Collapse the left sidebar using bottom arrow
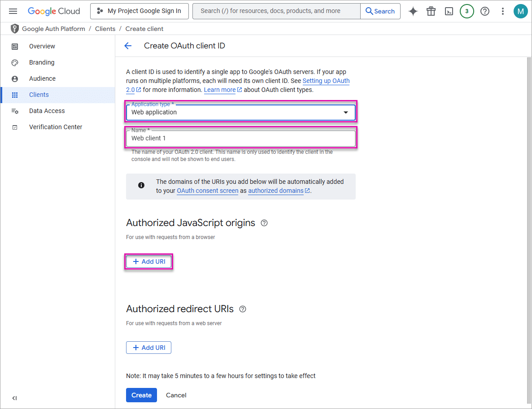Viewport: 532px width, 409px height. [x=14, y=398]
